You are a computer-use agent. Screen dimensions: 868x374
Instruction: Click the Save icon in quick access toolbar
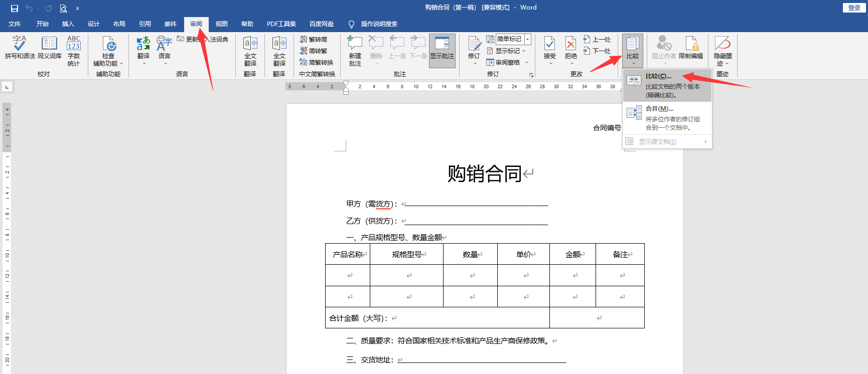14,8
